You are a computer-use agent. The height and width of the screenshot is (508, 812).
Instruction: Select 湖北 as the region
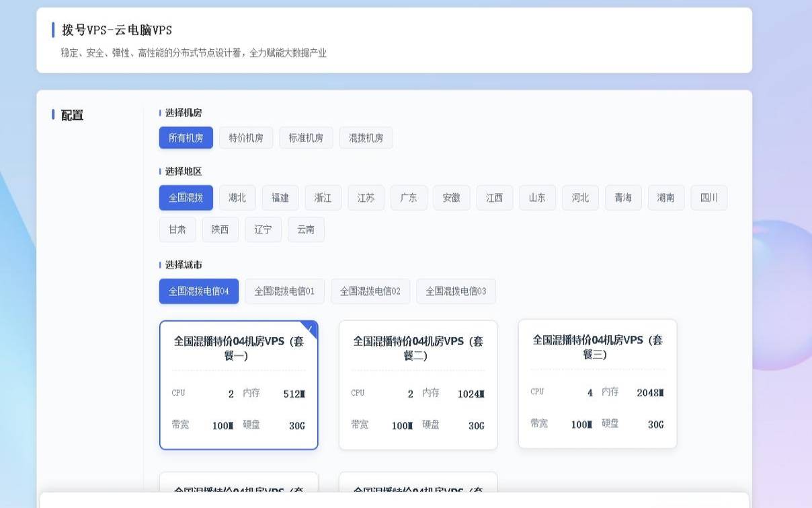point(237,197)
